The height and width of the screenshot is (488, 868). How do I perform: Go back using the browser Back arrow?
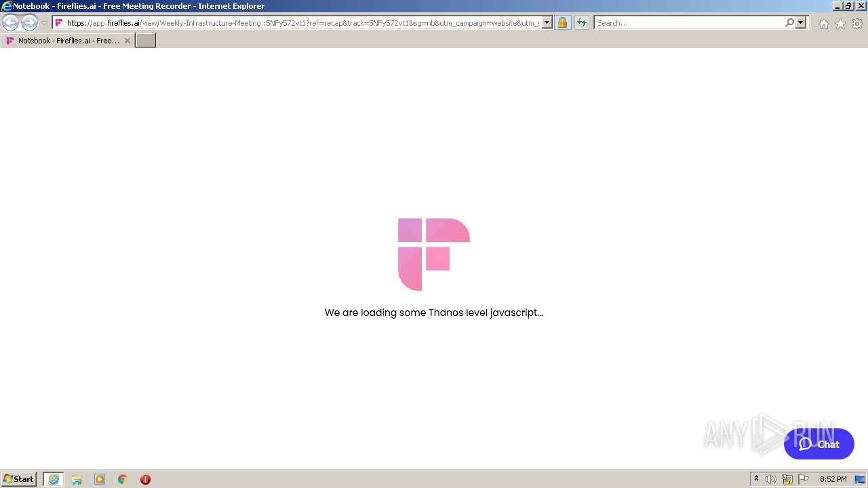(10, 23)
